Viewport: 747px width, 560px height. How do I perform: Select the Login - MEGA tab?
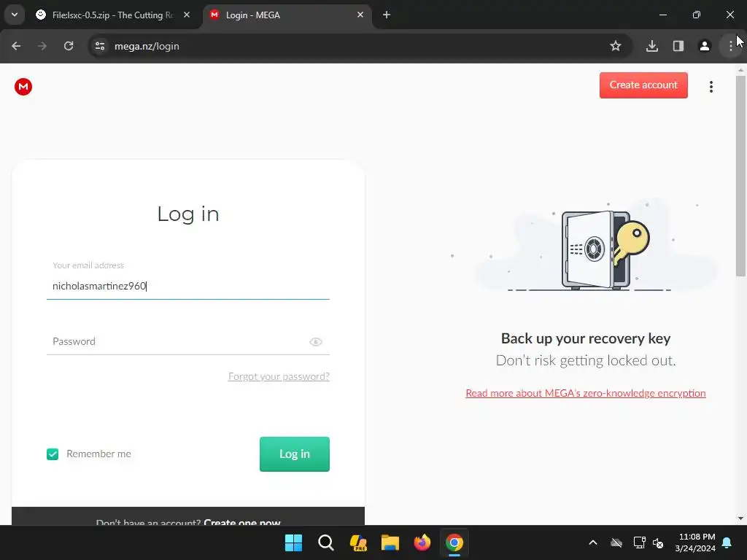tap(286, 15)
